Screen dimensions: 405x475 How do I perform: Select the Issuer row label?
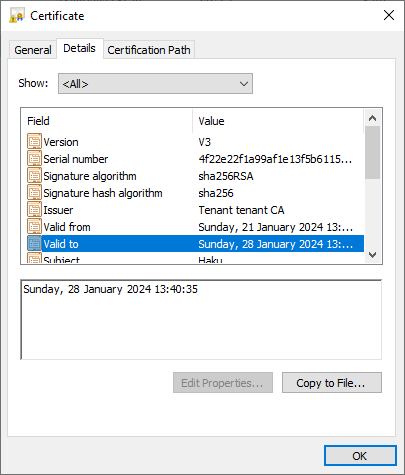pos(58,210)
